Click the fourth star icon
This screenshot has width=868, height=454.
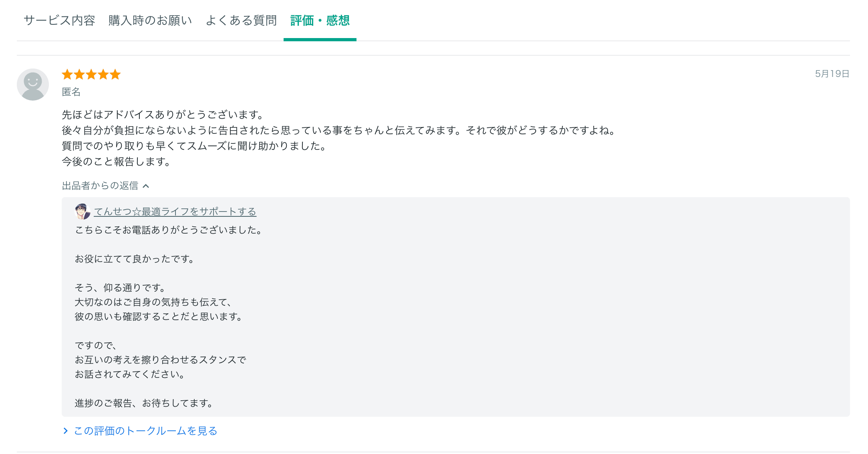coord(103,74)
